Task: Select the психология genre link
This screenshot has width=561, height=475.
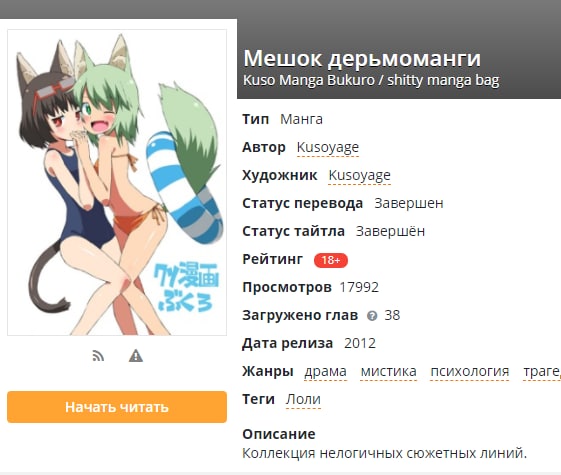Action: pos(469,371)
